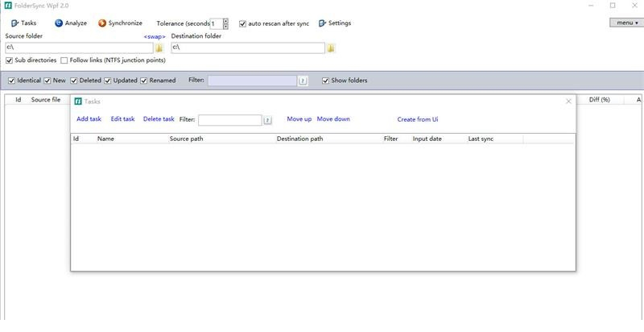The height and width of the screenshot is (332, 644).
Task: Browse for source folder icon
Action: [159, 48]
